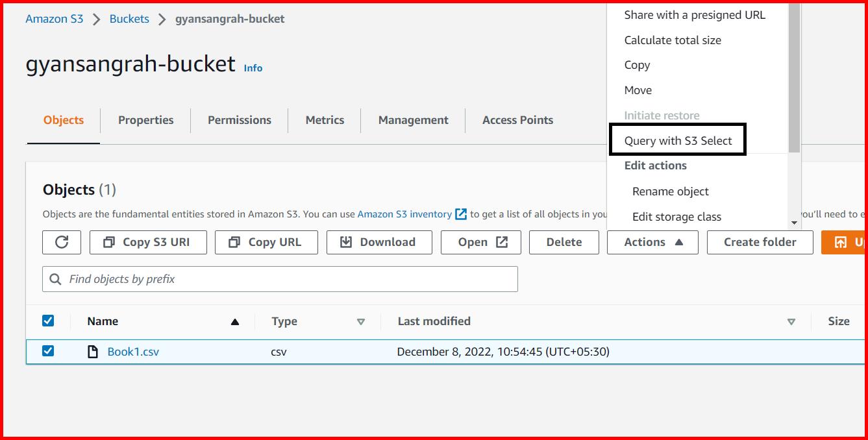The width and height of the screenshot is (868, 440).
Task: Click the refresh objects icon
Action: click(x=62, y=242)
